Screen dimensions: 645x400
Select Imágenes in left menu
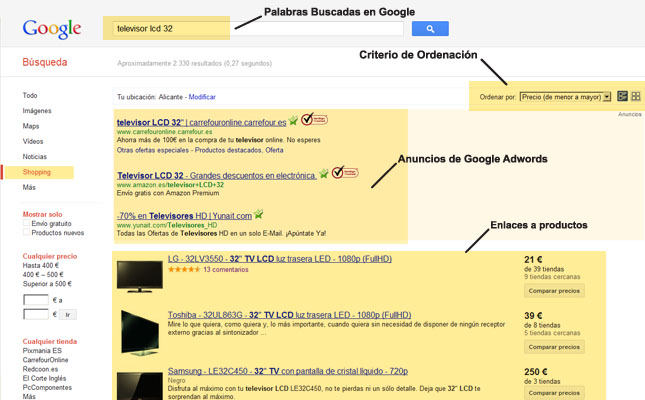[37, 111]
